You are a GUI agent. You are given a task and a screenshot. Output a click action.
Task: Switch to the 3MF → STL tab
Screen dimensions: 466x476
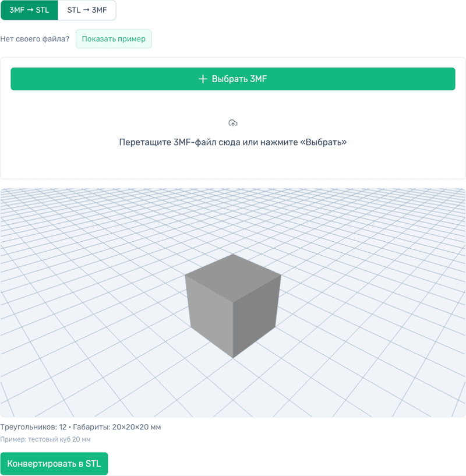coord(29,10)
